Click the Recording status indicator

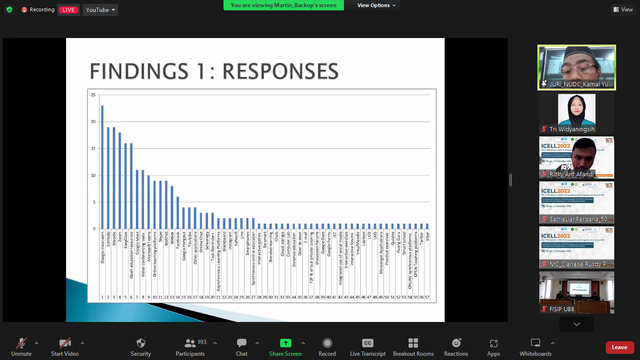click(38, 9)
